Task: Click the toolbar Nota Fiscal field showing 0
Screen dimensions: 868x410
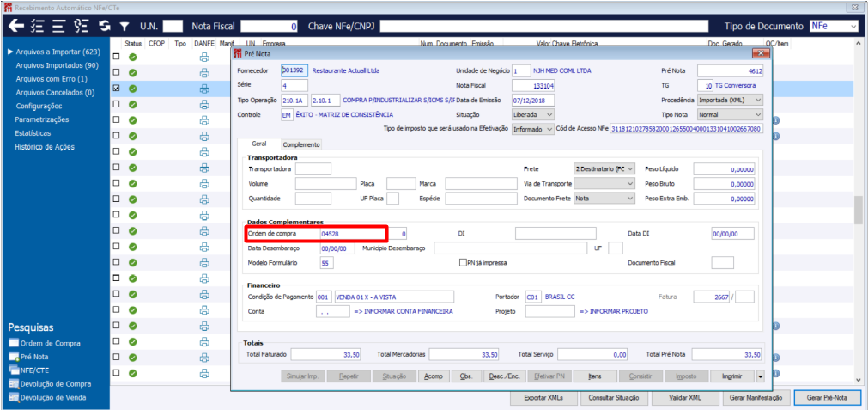Action: [270, 26]
